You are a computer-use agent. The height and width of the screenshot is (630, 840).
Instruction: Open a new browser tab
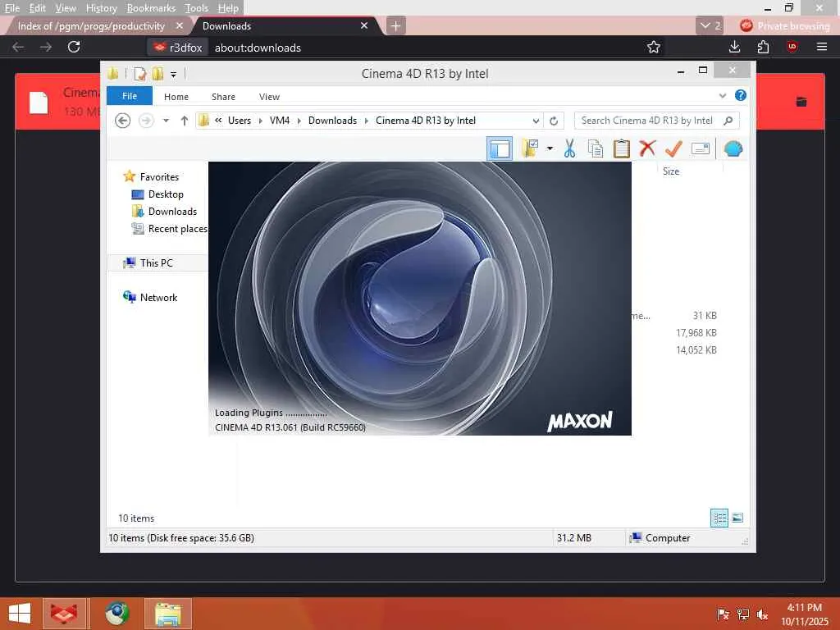[395, 25]
